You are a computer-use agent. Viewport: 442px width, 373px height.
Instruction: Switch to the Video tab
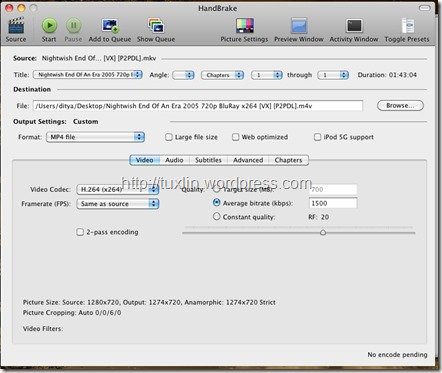pyautogui.click(x=144, y=160)
